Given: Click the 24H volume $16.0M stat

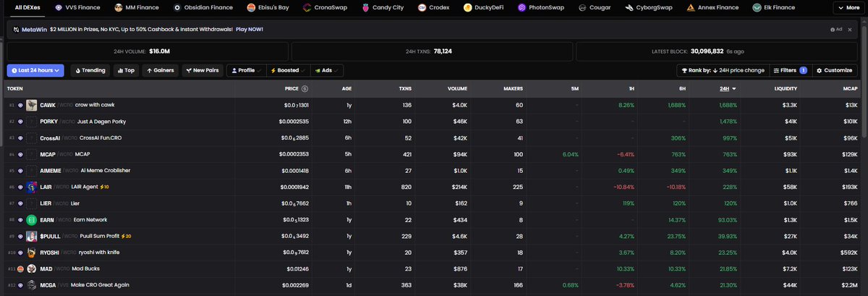Looking at the screenshot, I should pyautogui.click(x=159, y=51).
